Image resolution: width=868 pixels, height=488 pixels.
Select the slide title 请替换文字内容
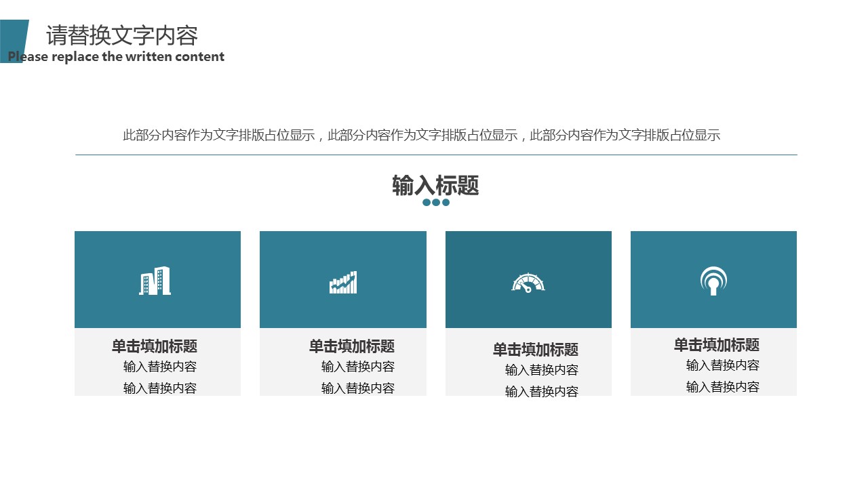[122, 35]
